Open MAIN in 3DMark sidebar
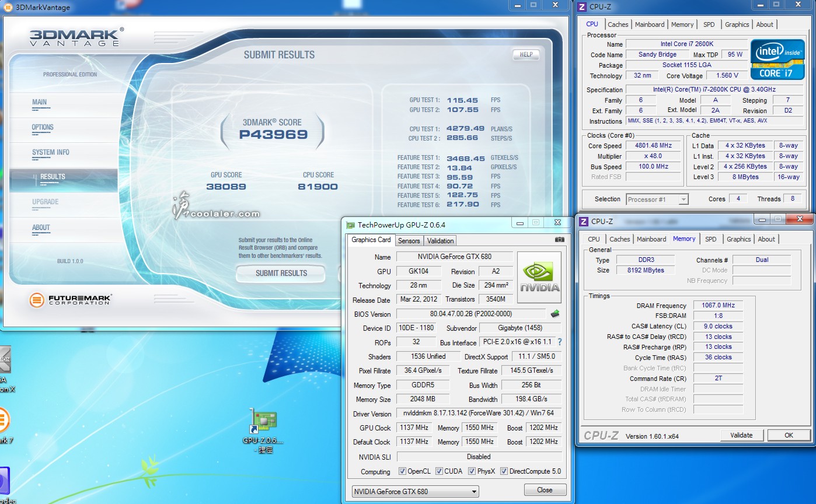 [40, 103]
